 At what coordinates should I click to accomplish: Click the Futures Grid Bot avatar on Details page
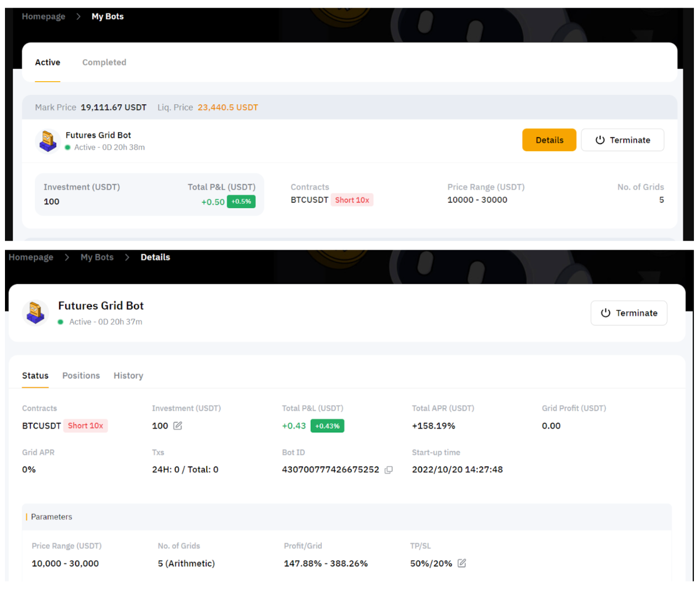36,313
